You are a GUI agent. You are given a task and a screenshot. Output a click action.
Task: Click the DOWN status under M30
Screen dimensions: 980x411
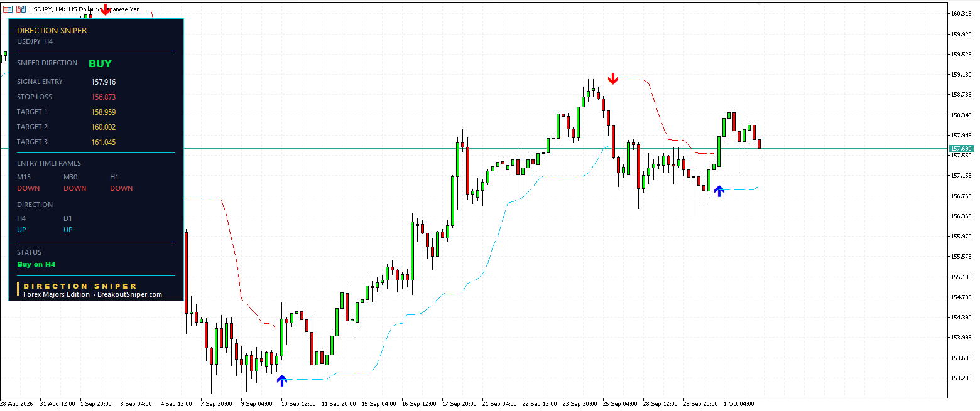click(x=75, y=188)
